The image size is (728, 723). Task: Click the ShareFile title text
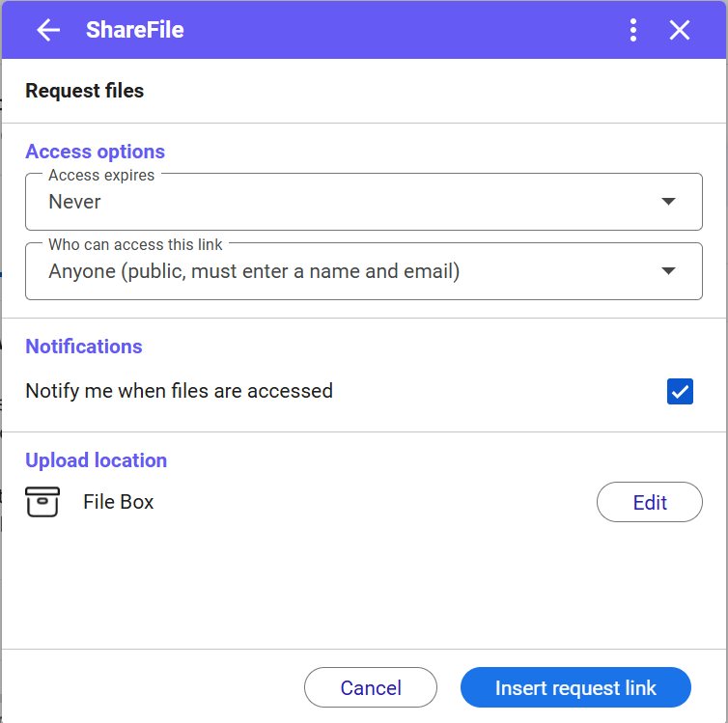pos(135,30)
